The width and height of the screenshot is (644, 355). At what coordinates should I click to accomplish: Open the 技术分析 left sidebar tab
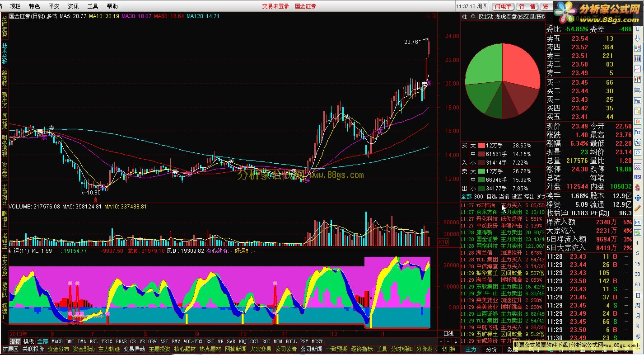point(5,54)
